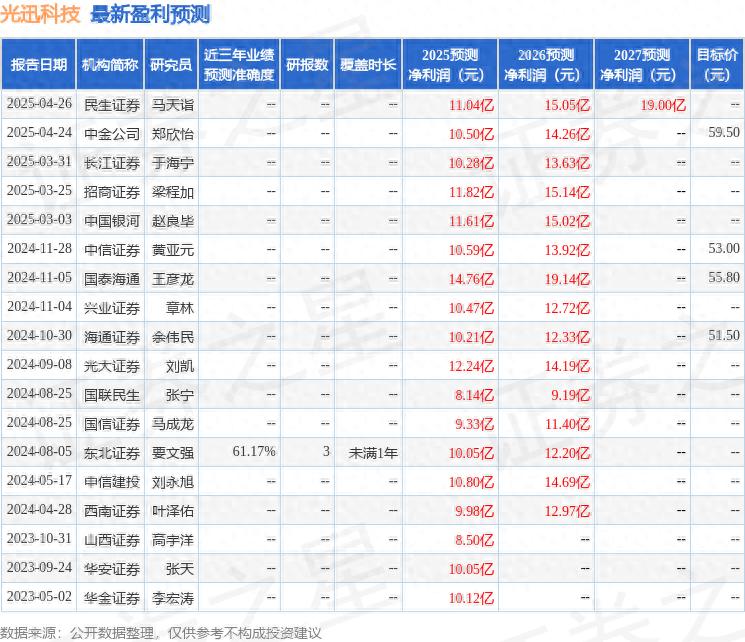This screenshot has height=642, width=745.
Task: Click the 最新盈利预测 heading
Action: coord(150,14)
